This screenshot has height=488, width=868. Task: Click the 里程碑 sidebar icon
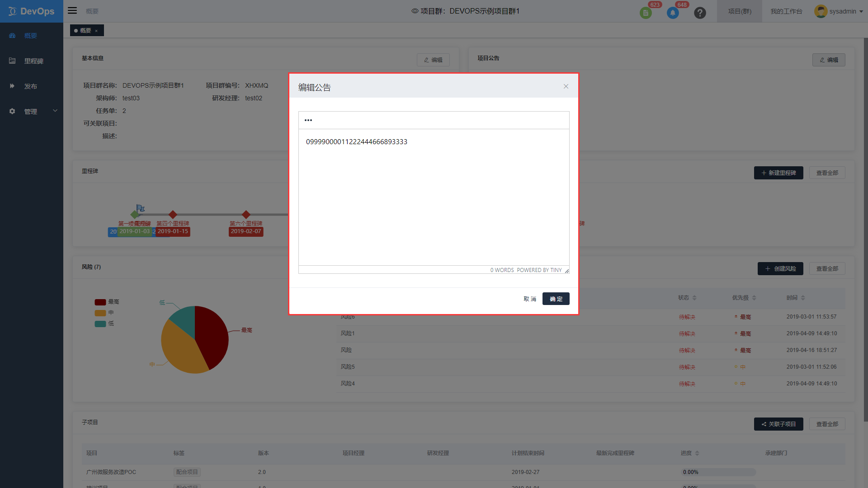12,61
